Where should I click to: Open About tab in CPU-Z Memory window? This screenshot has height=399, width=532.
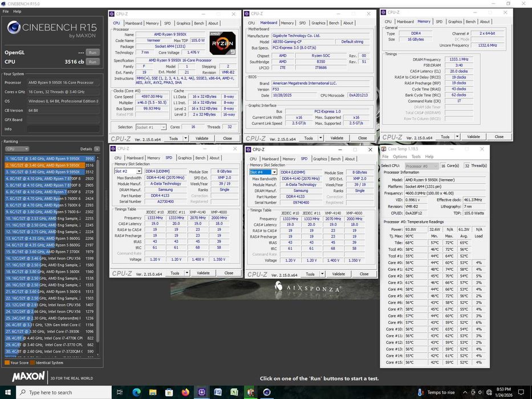[x=485, y=22]
